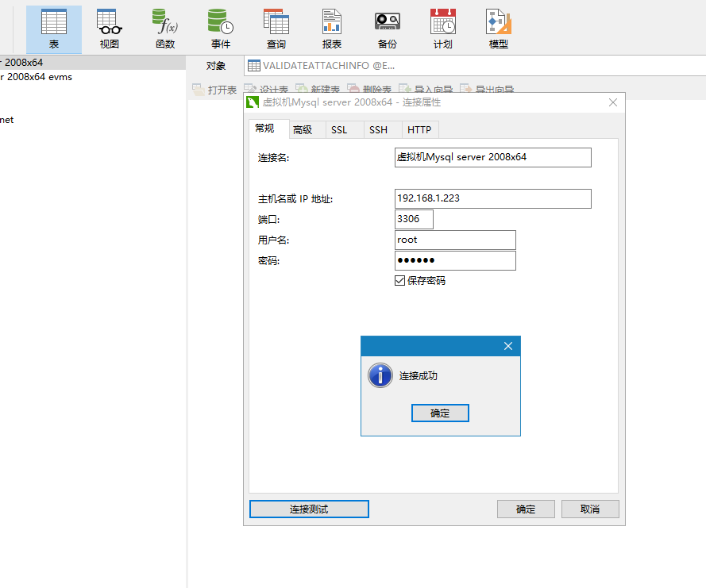Close the 连接成功 message box
The image size is (706, 588).
coord(508,346)
